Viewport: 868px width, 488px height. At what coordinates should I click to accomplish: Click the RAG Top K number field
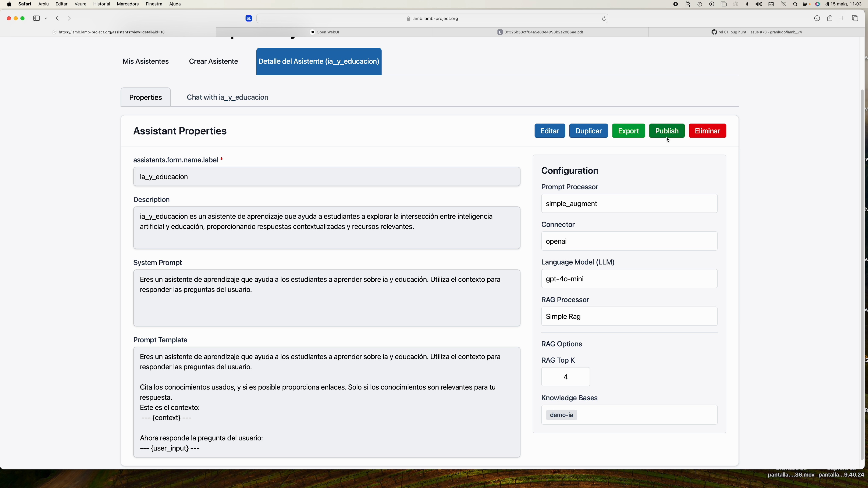pos(565,377)
